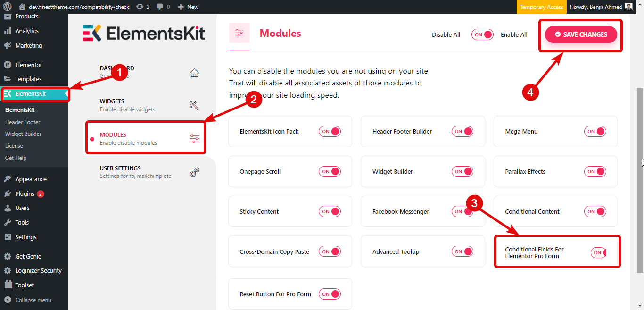Click Enable All label

pos(514,34)
